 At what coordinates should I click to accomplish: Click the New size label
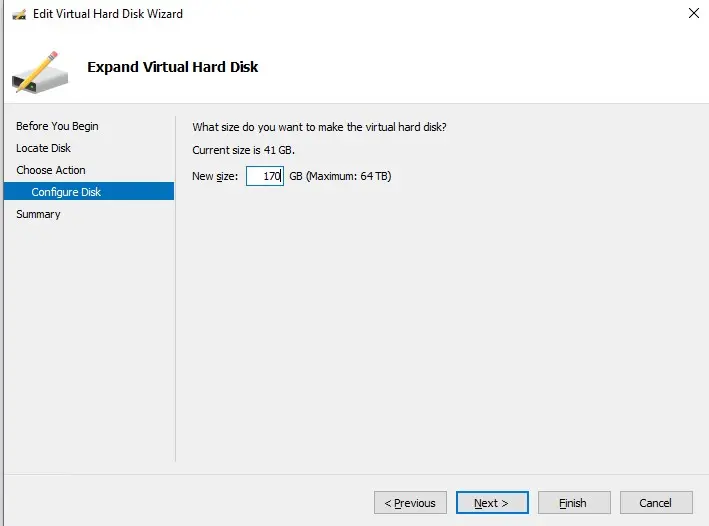214,176
